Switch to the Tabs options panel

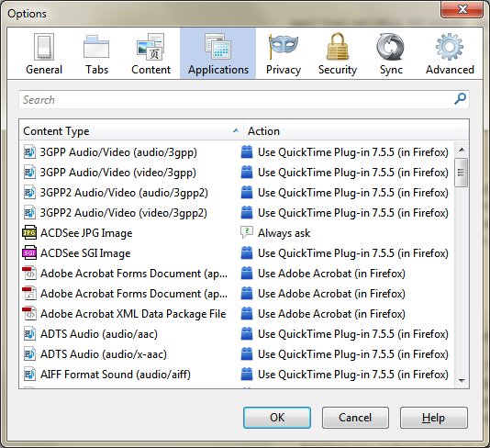96,53
